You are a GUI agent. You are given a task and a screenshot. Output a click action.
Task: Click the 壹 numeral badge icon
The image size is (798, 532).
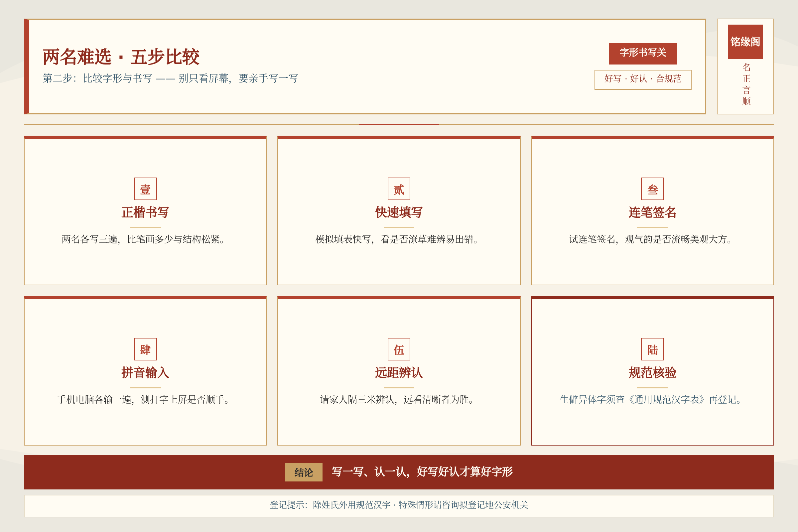146,189
